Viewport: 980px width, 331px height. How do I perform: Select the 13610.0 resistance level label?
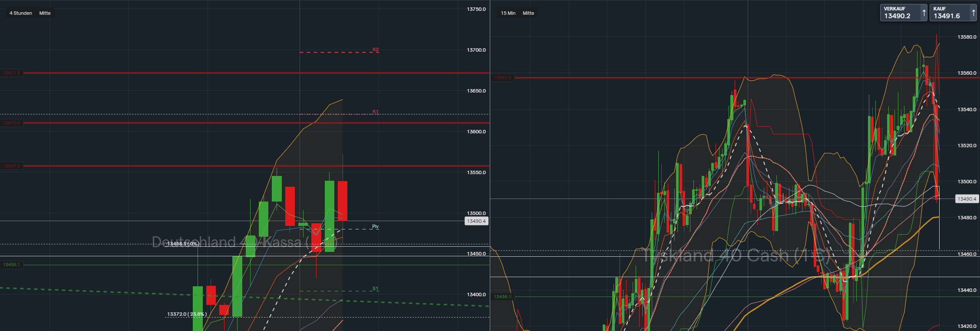coord(12,123)
